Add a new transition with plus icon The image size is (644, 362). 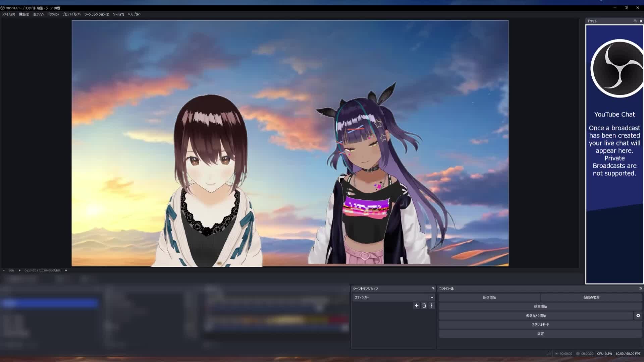click(416, 305)
